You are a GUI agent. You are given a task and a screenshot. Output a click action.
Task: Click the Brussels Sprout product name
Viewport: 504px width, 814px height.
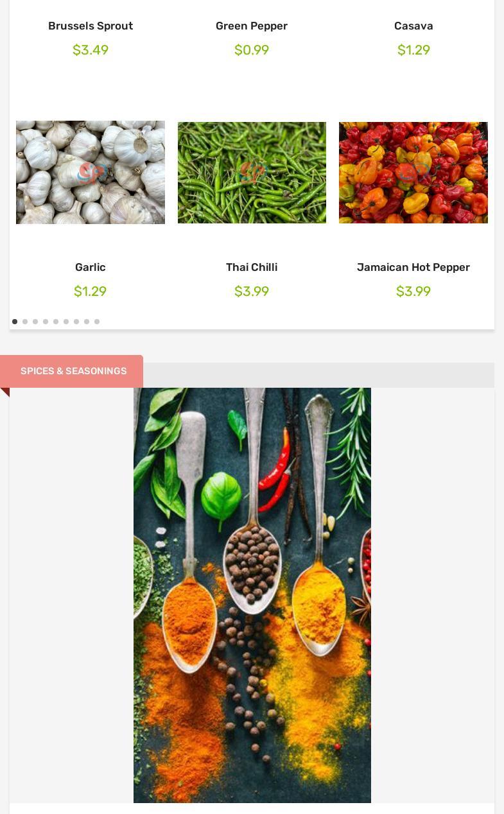pos(91,26)
